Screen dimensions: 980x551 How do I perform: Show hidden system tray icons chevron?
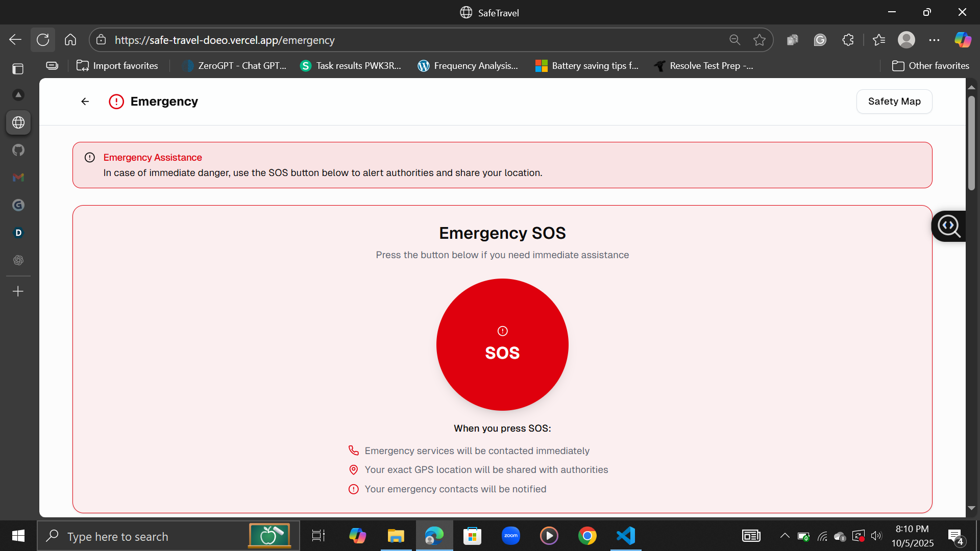point(785,536)
